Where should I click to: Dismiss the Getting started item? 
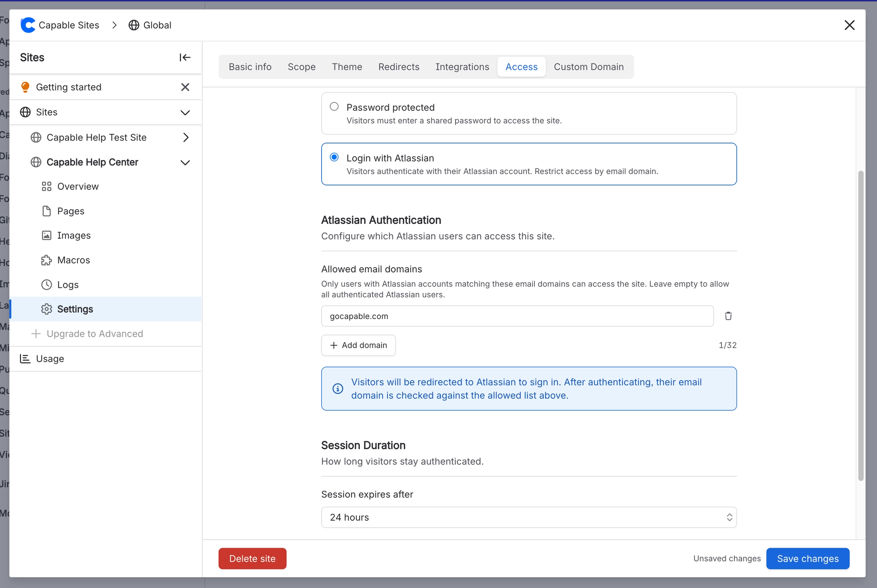coord(185,87)
